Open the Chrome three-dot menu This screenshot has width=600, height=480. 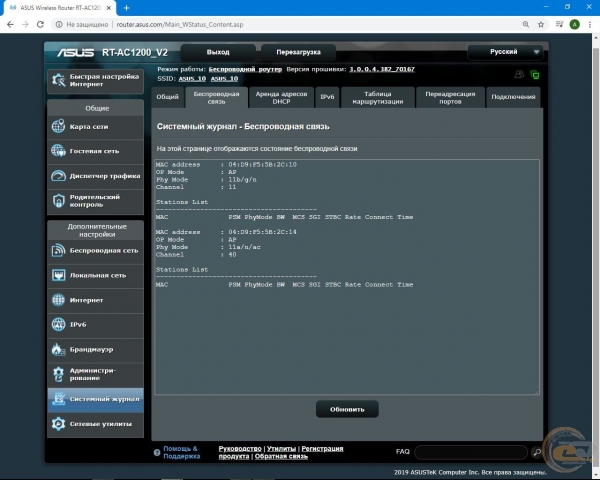pyautogui.click(x=590, y=24)
